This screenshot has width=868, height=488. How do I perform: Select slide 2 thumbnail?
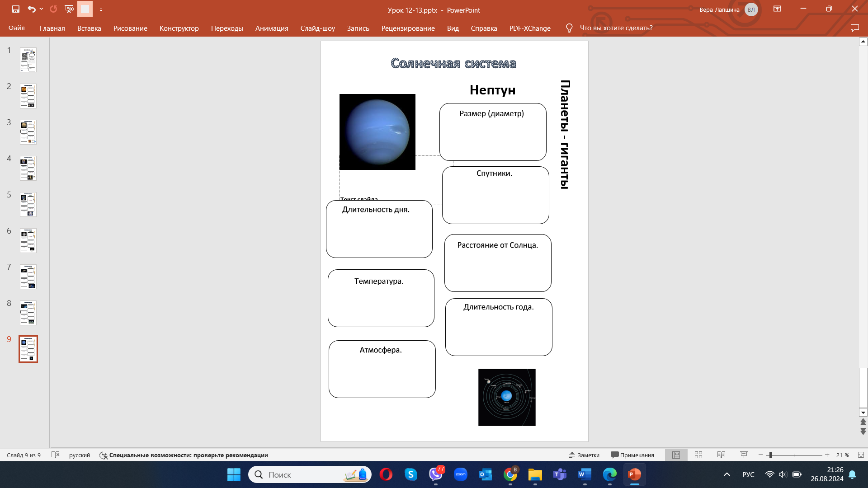click(28, 96)
